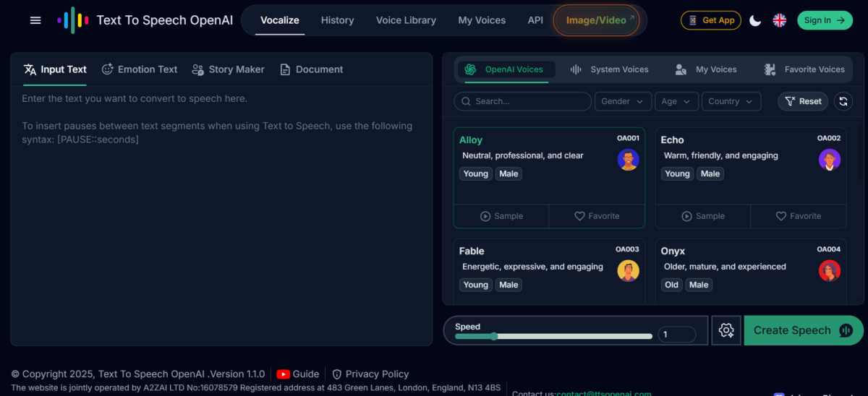Open the Story Maker tab
868x396 pixels.
coord(228,69)
